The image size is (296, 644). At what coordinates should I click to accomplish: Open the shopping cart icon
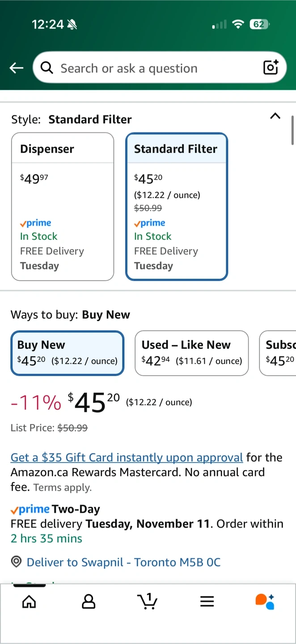(x=148, y=601)
